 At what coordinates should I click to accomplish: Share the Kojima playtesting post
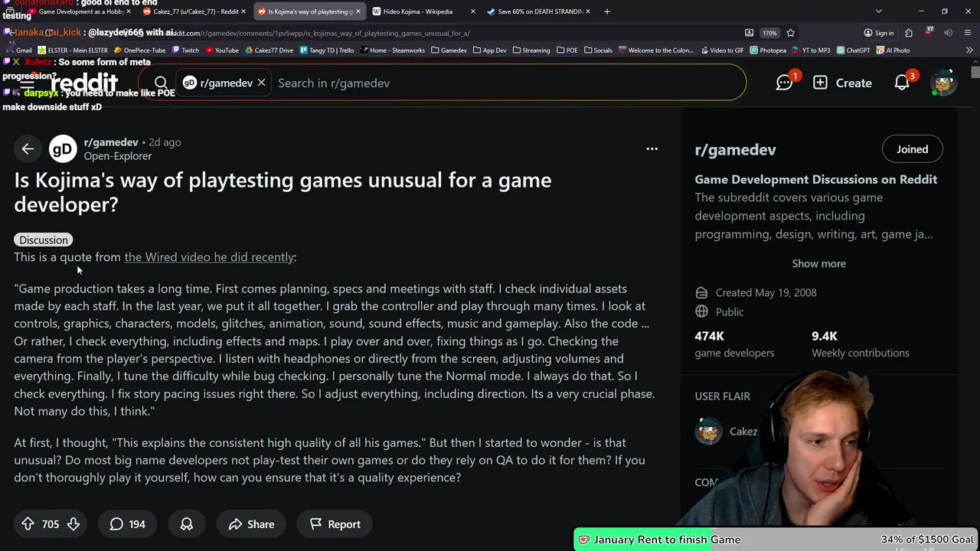pyautogui.click(x=251, y=524)
